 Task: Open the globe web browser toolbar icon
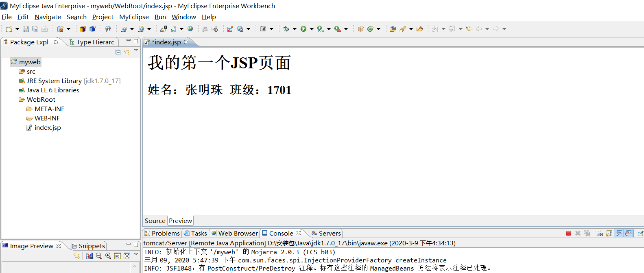click(190, 29)
